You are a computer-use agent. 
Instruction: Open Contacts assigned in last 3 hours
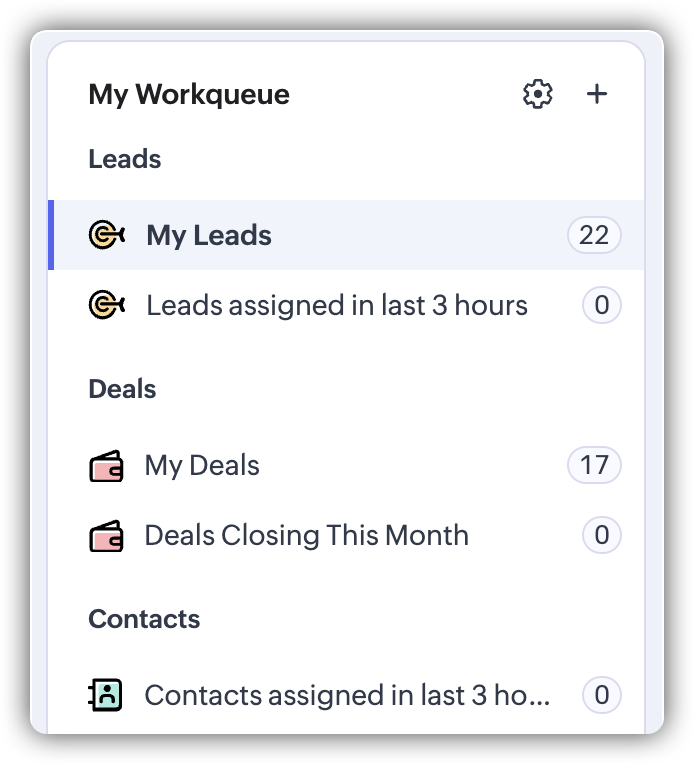(x=347, y=695)
